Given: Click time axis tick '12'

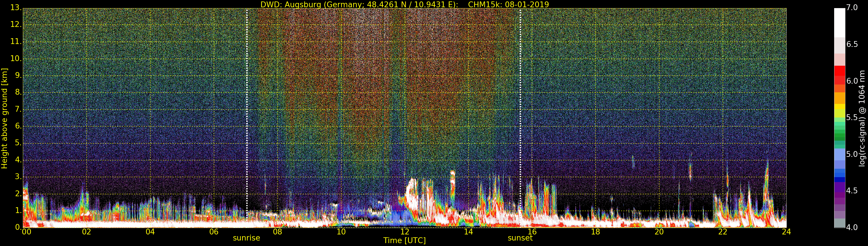Looking at the screenshot, I should tap(405, 232).
